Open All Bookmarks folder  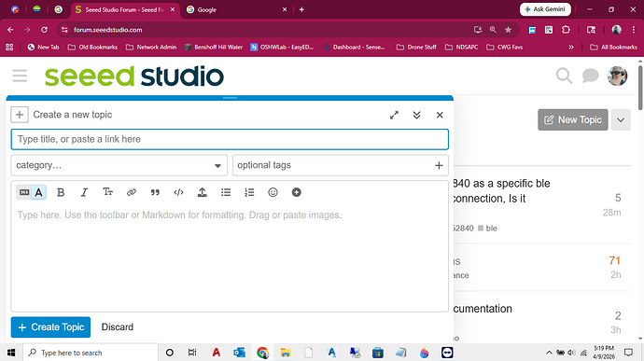point(613,48)
